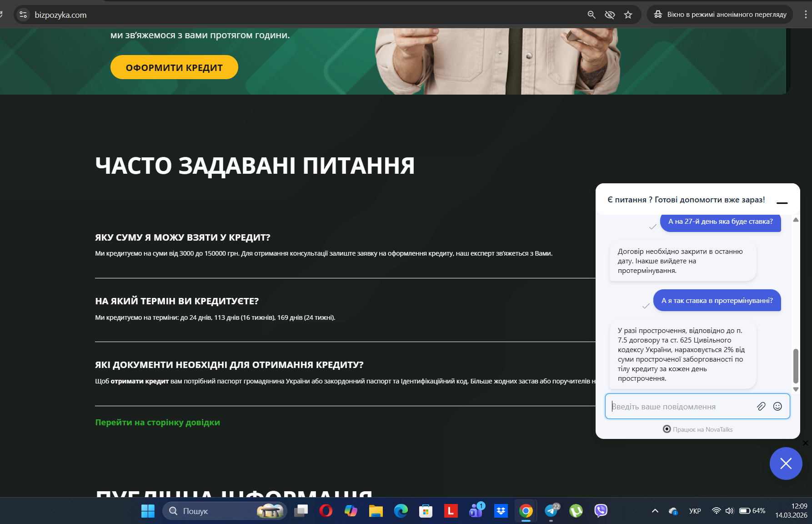Open the Перейти на сторінку довідки link

point(157,423)
